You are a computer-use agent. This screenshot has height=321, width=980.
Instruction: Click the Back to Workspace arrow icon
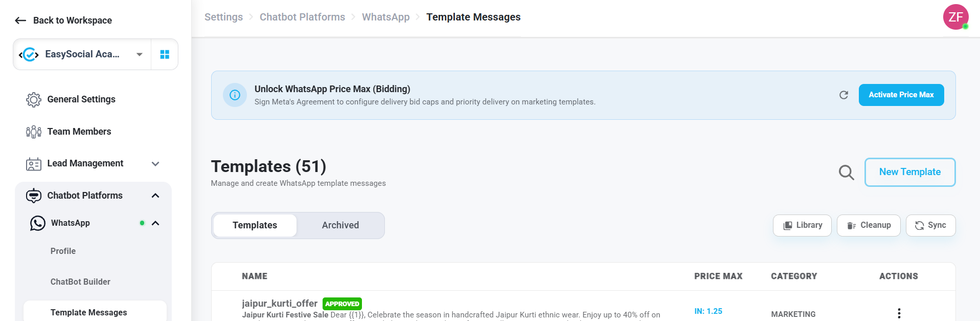point(20,20)
